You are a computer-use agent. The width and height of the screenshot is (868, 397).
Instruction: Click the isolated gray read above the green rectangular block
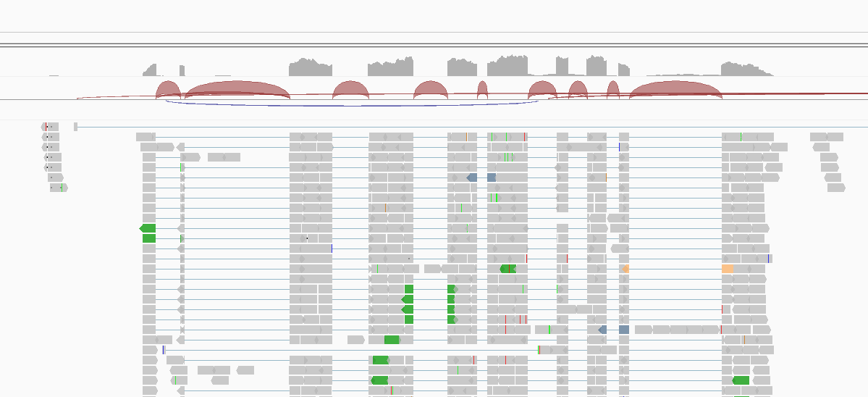[x=355, y=340]
